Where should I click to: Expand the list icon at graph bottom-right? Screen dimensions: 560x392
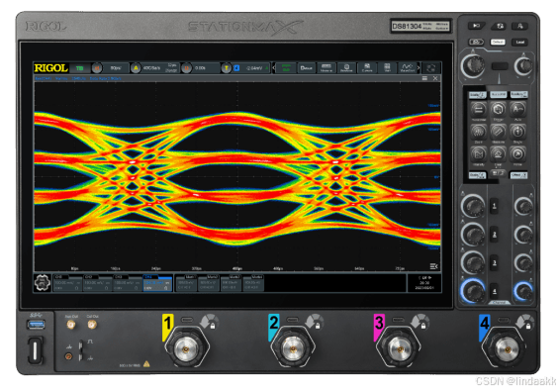[x=433, y=266]
